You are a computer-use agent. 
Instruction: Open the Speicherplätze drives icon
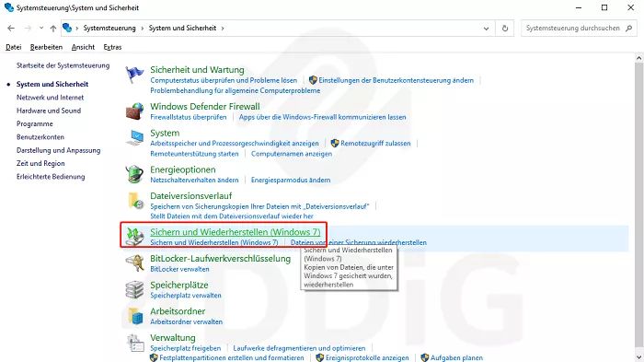coord(134,289)
